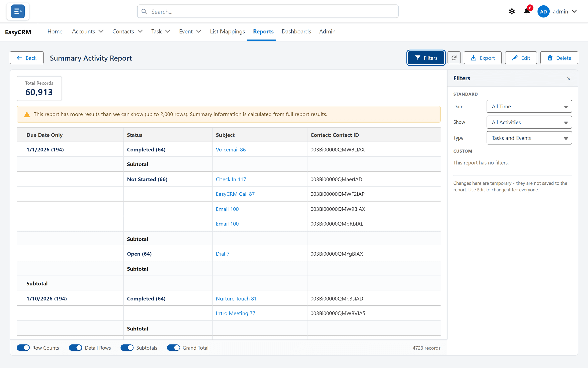Open settings via the gear icon
The height and width of the screenshot is (368, 588).
(x=512, y=11)
